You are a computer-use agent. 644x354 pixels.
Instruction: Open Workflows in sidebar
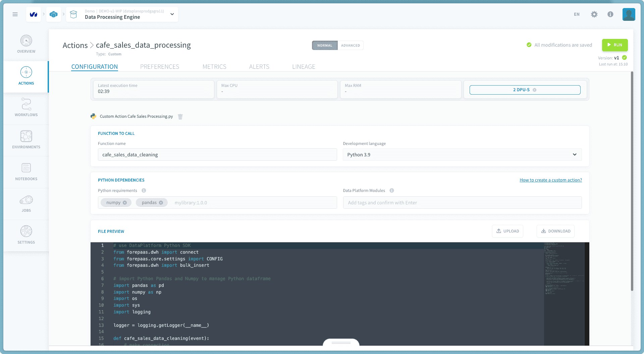click(x=26, y=108)
